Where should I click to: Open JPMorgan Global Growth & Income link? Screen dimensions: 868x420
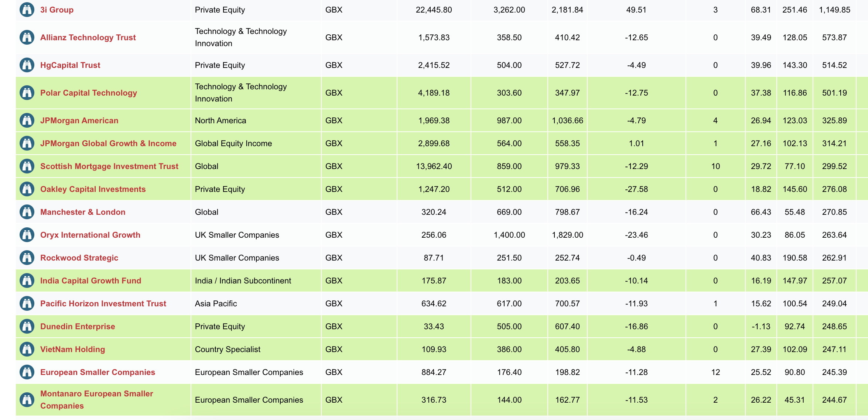coord(108,143)
